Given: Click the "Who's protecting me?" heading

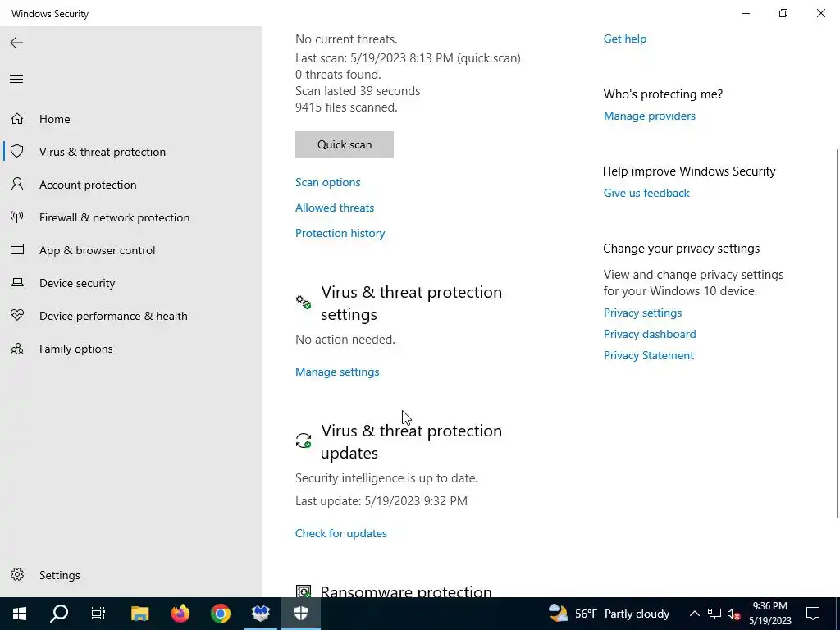Looking at the screenshot, I should [663, 94].
